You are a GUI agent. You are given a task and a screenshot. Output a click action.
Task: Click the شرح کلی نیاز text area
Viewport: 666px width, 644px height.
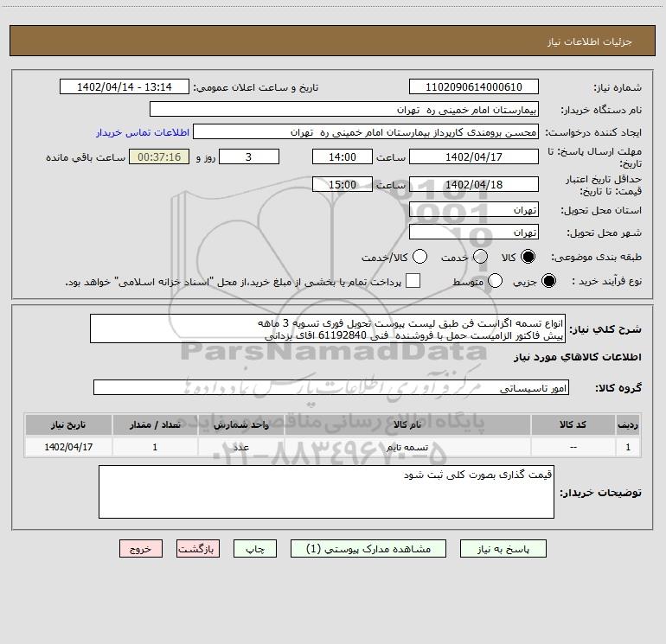tap(328, 328)
